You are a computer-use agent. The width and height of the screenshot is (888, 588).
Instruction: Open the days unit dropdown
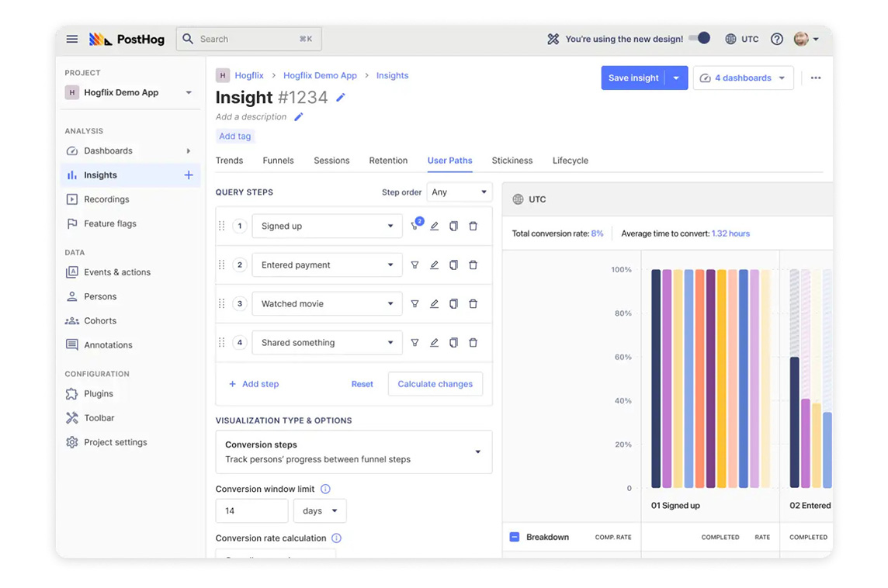click(x=320, y=510)
